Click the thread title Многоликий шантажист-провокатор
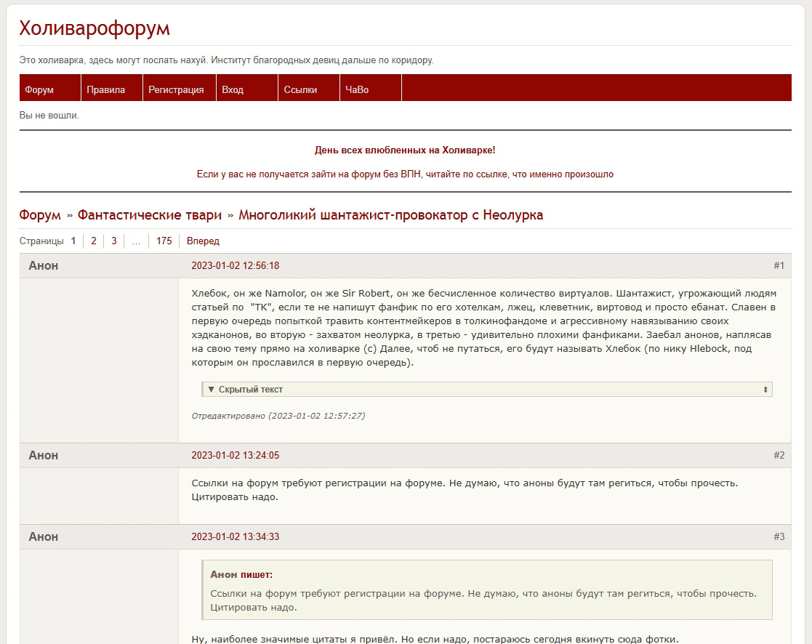This screenshot has width=812, height=644. click(390, 215)
